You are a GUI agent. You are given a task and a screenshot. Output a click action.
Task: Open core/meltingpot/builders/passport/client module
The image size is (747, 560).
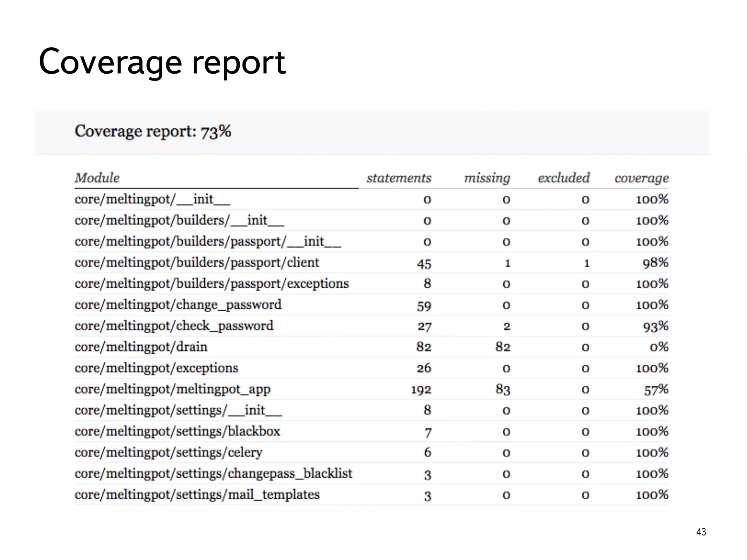click(x=197, y=263)
